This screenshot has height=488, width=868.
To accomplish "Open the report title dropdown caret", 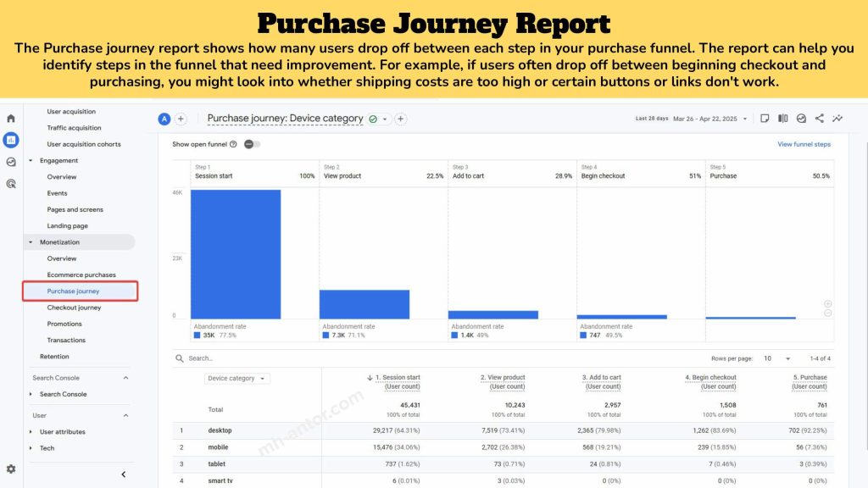I will 385,119.
